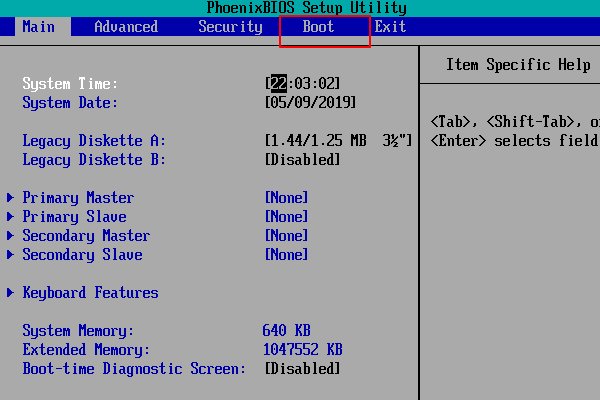This screenshot has height=400, width=600.
Task: Select the highlighted hour field in System Time
Action: pos(279,83)
